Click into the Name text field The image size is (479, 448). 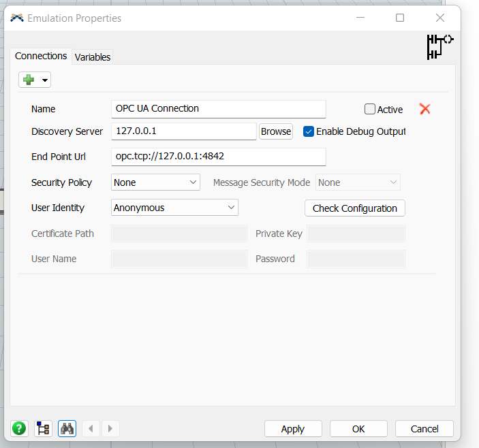tap(218, 109)
